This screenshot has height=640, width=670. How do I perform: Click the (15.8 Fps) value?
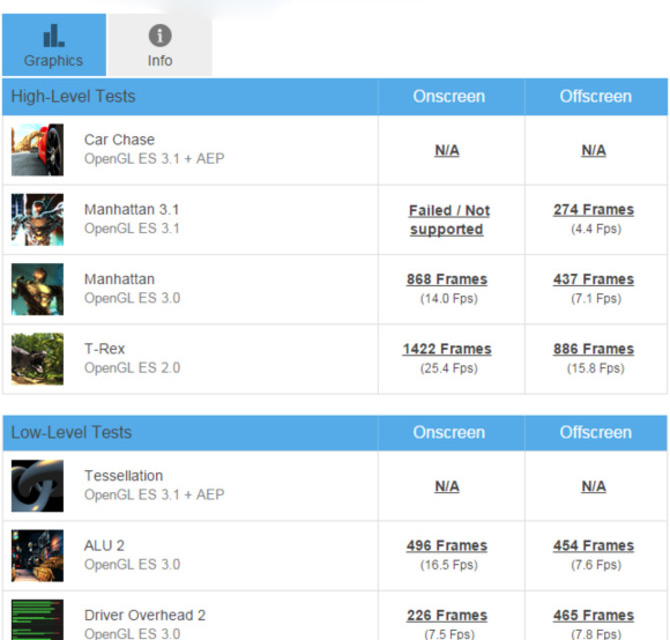tap(596, 368)
